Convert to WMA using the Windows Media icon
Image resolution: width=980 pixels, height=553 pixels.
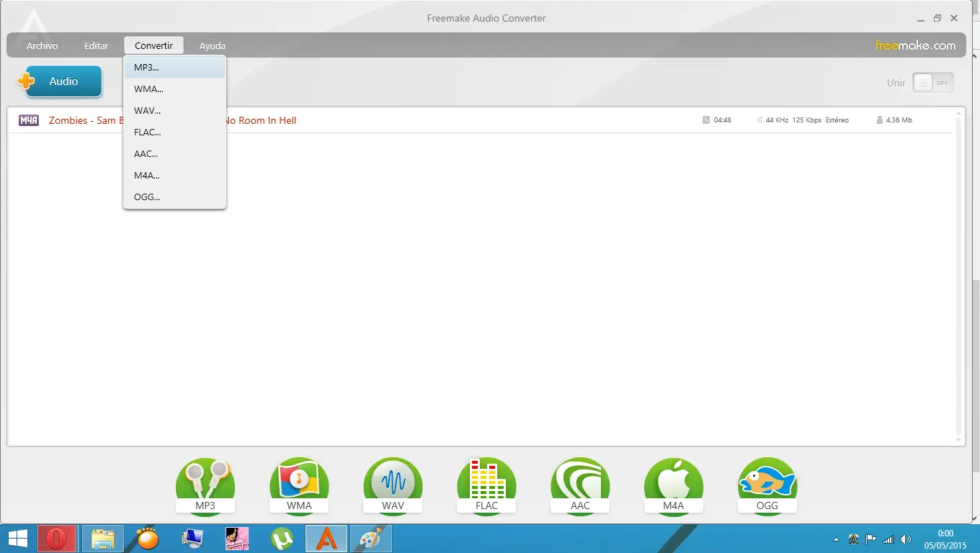coord(299,486)
